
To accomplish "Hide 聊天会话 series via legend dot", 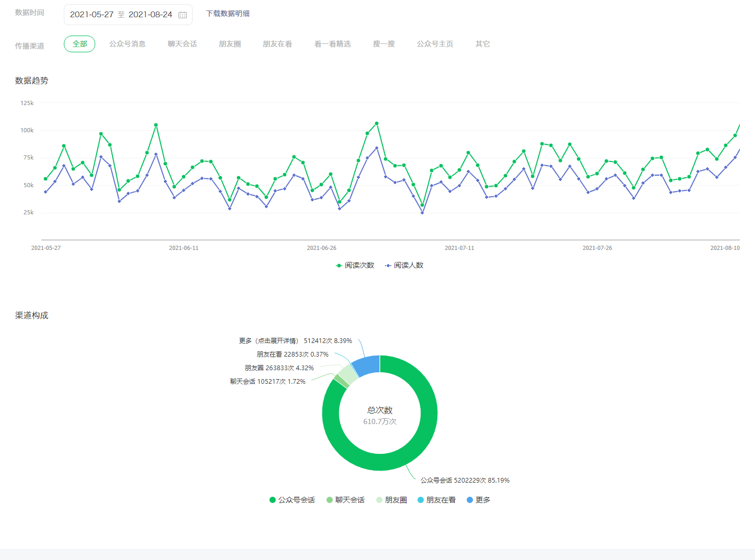I will point(330,500).
